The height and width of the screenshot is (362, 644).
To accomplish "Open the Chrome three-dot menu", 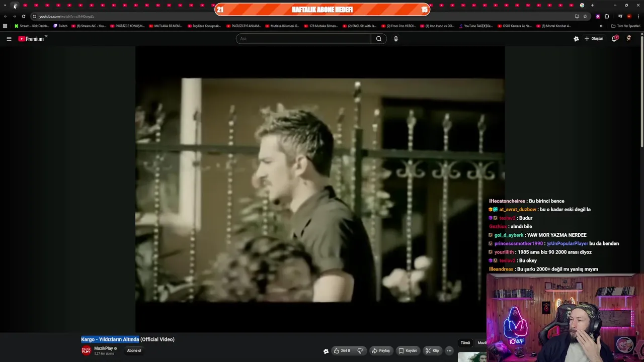I will tap(638, 16).
